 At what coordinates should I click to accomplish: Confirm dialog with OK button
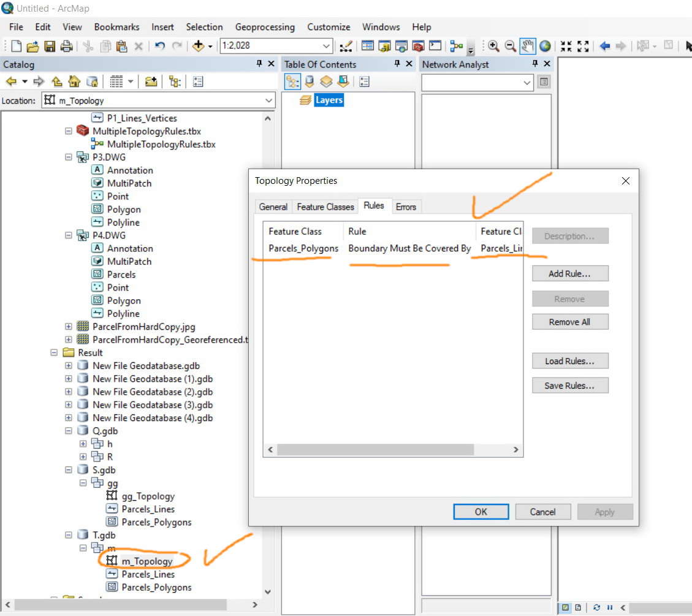[481, 512]
